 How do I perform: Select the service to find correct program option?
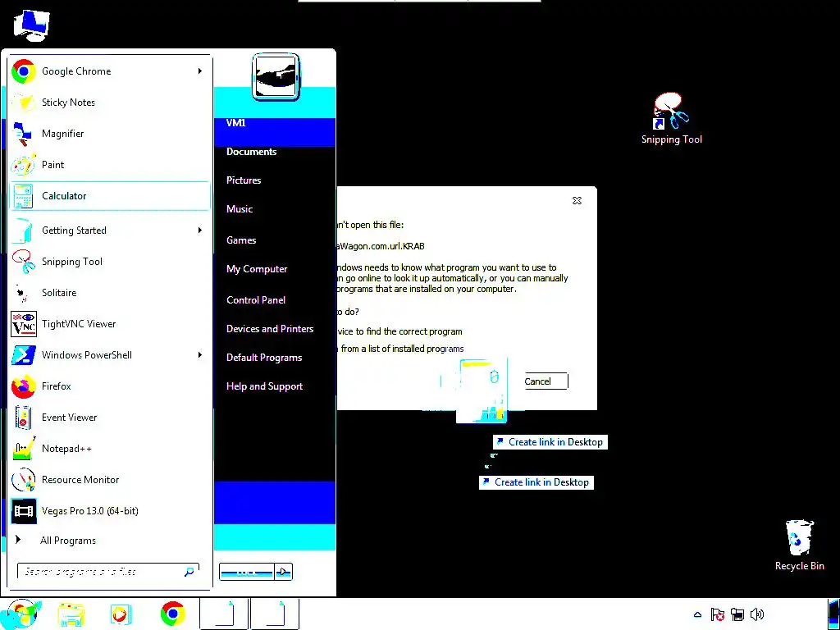tap(399, 331)
